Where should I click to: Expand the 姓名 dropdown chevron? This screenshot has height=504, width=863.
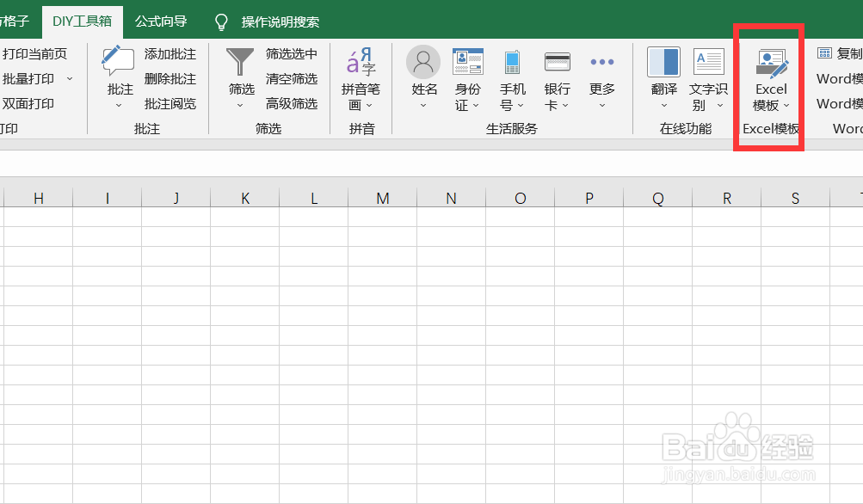click(x=423, y=105)
